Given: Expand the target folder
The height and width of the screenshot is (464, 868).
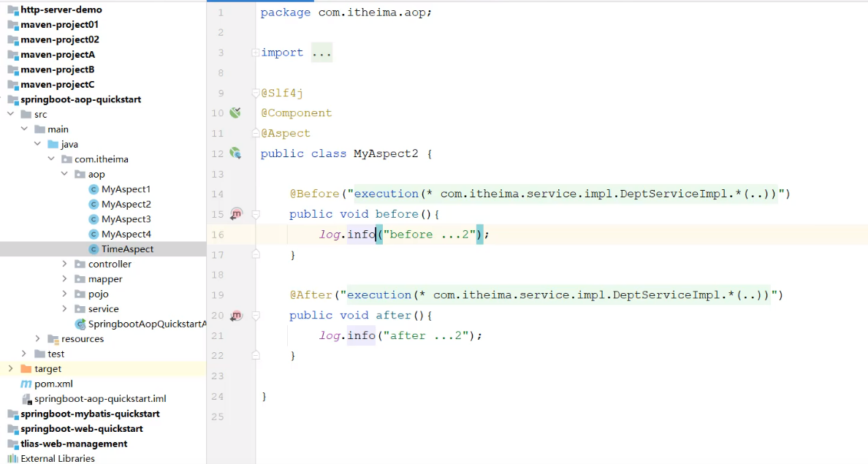Looking at the screenshot, I should pos(10,368).
